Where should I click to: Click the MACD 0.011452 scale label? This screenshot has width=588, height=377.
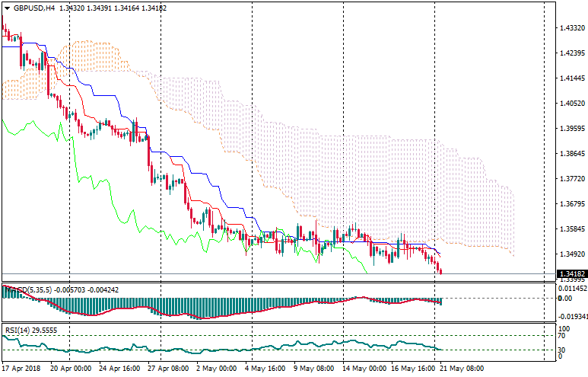pyautogui.click(x=571, y=289)
